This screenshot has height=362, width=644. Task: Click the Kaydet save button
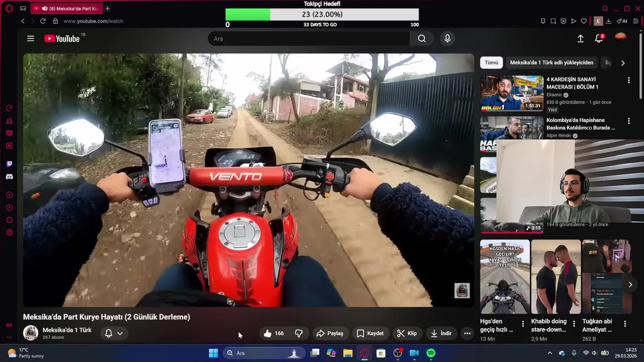(x=370, y=333)
